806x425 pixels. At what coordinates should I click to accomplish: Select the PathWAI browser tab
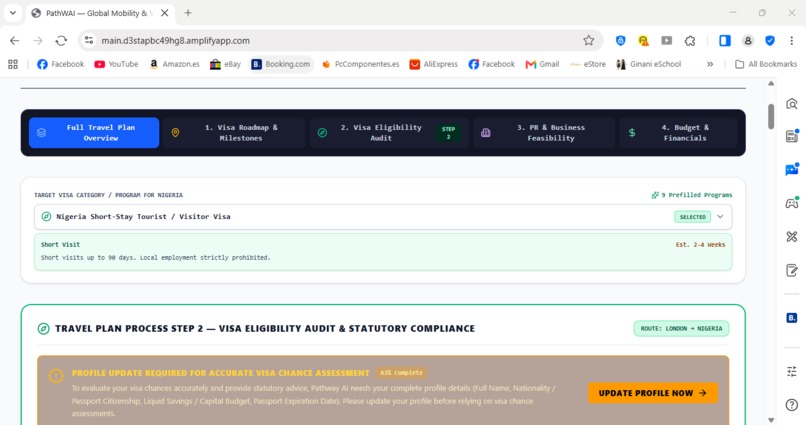[100, 13]
